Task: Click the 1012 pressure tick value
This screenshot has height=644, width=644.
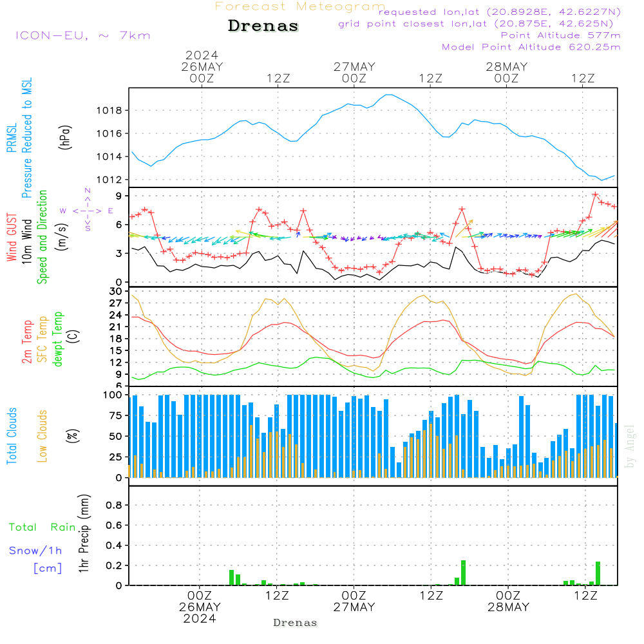Action: click(x=109, y=180)
